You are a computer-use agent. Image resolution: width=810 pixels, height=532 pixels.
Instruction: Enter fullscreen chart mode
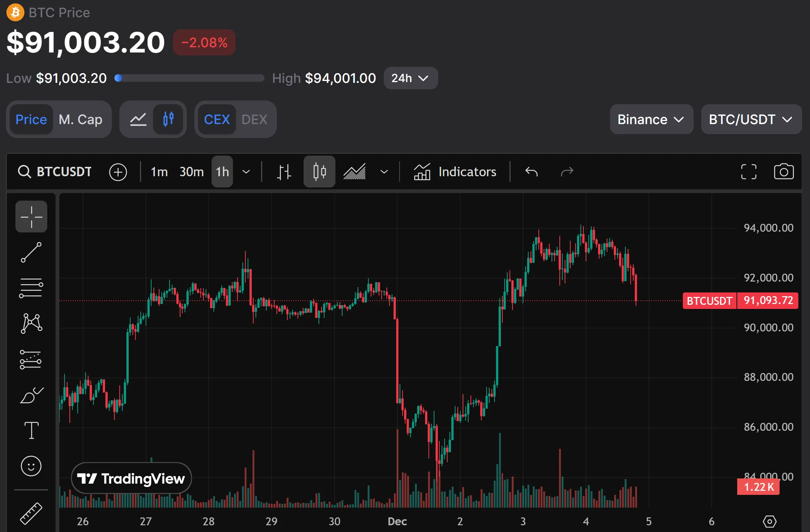click(748, 172)
